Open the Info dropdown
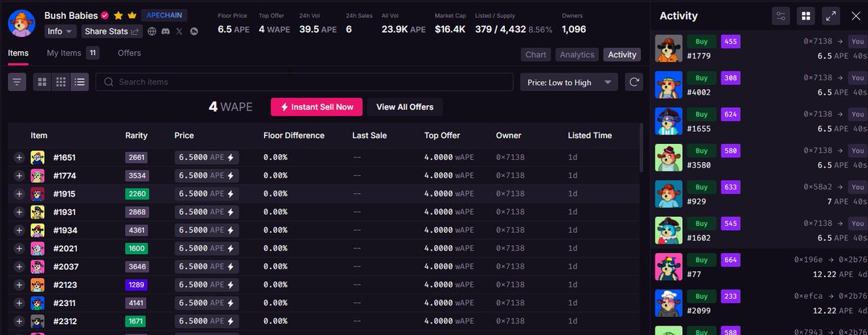868x335 pixels. [60, 32]
